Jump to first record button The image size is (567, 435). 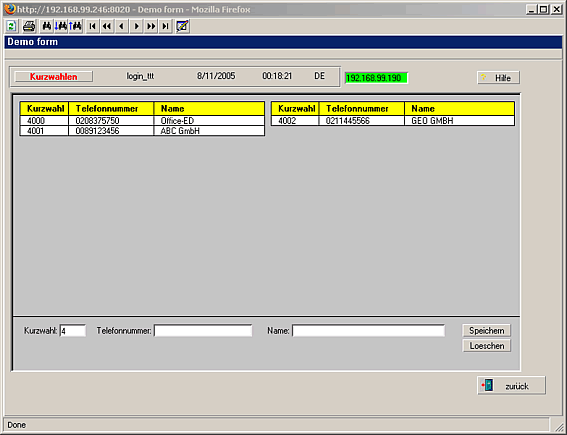pos(92,26)
